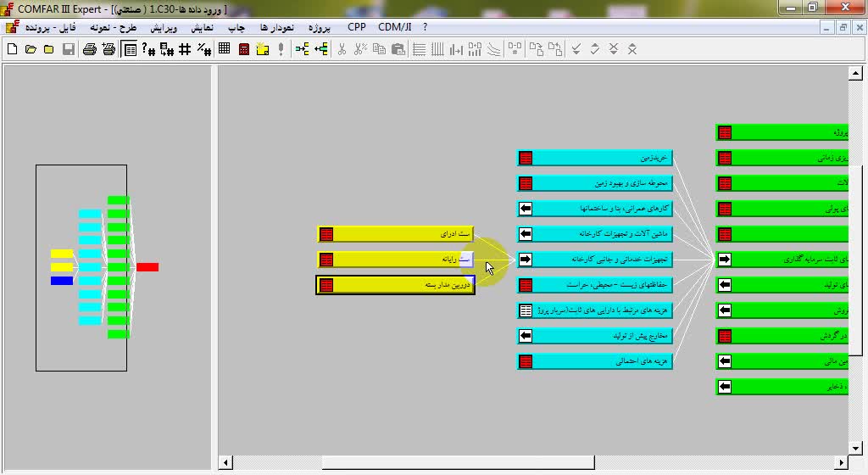868x475 pixels.
Task: Expand the مخارج پیش از تولید node arrow
Action: coord(526,336)
